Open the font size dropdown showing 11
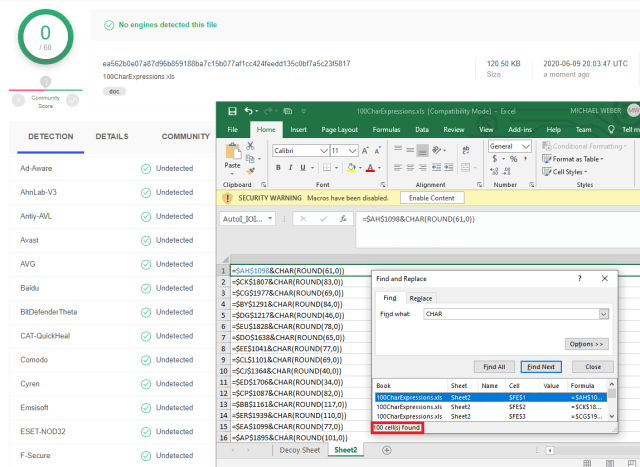The image size is (640, 467). coord(353,151)
